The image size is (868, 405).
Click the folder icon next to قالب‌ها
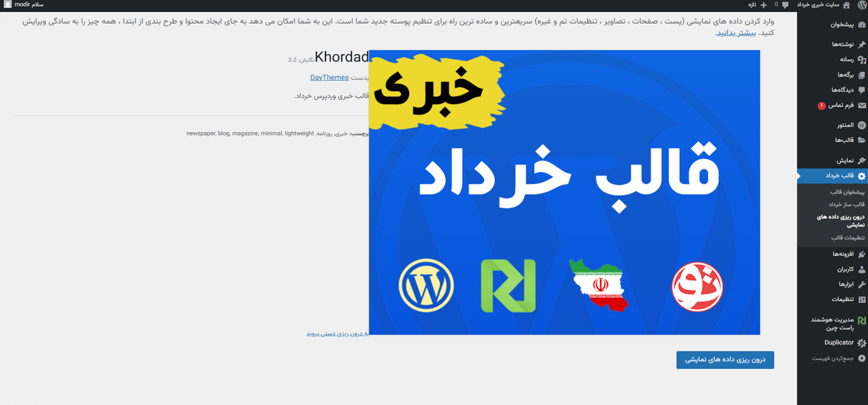[x=862, y=140]
